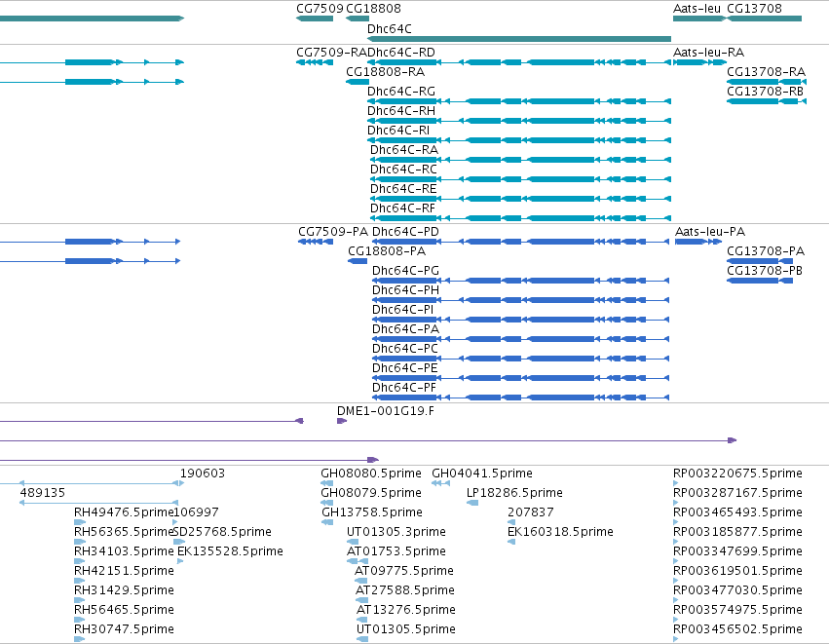Select the 489135 feature label

click(x=42, y=493)
